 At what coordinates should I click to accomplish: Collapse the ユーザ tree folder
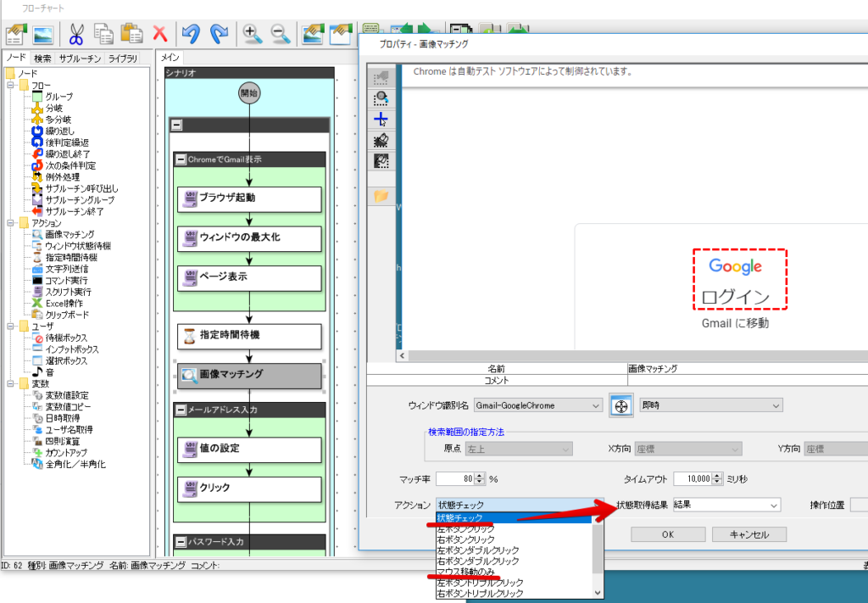pyautogui.click(x=10, y=327)
